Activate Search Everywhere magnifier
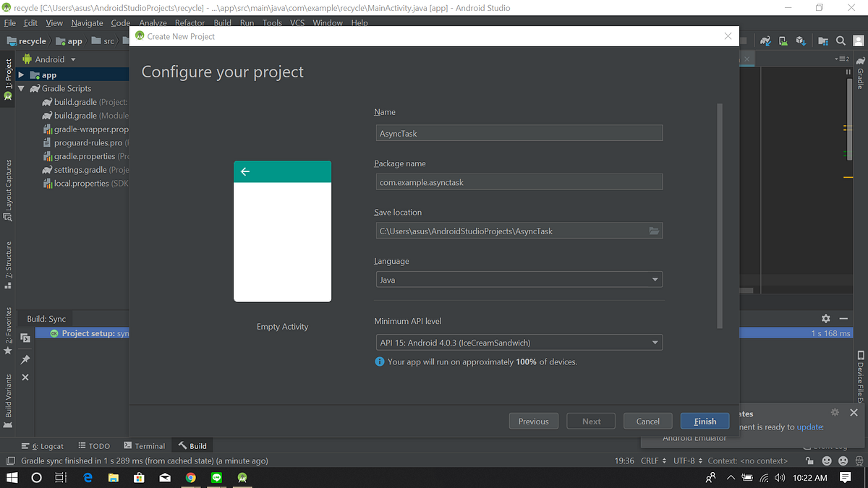 tap(840, 40)
